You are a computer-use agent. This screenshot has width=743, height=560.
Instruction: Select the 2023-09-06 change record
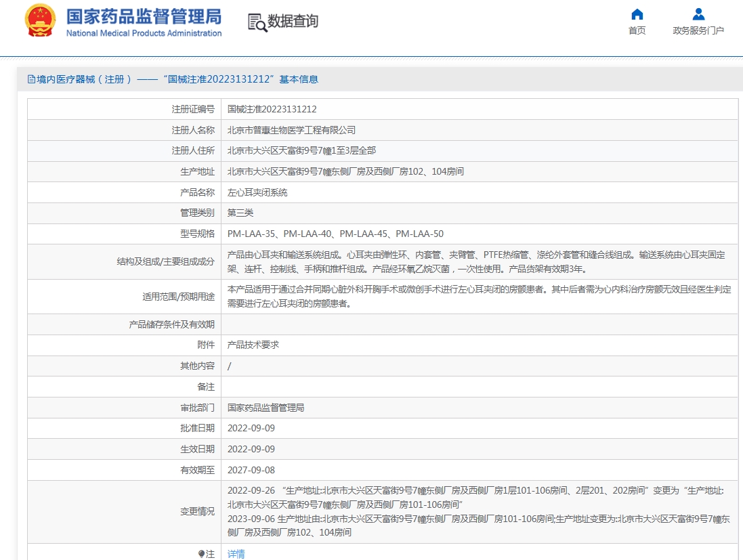[x=479, y=525]
